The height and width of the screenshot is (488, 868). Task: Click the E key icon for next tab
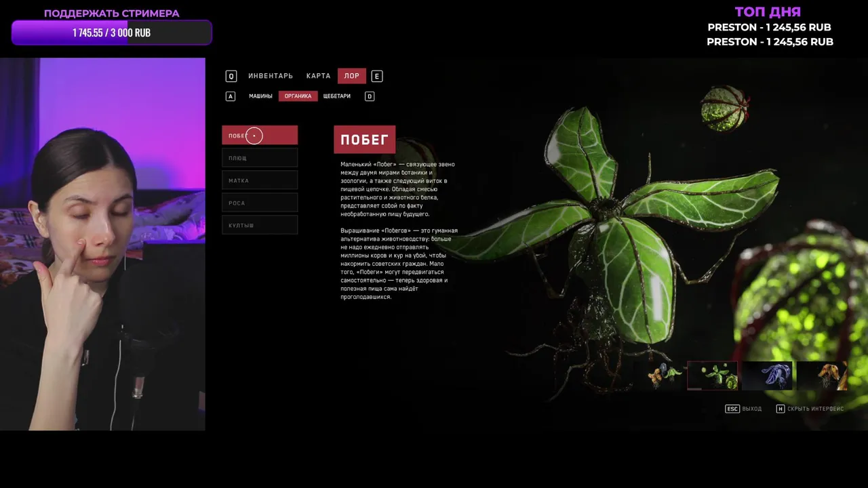(x=377, y=77)
